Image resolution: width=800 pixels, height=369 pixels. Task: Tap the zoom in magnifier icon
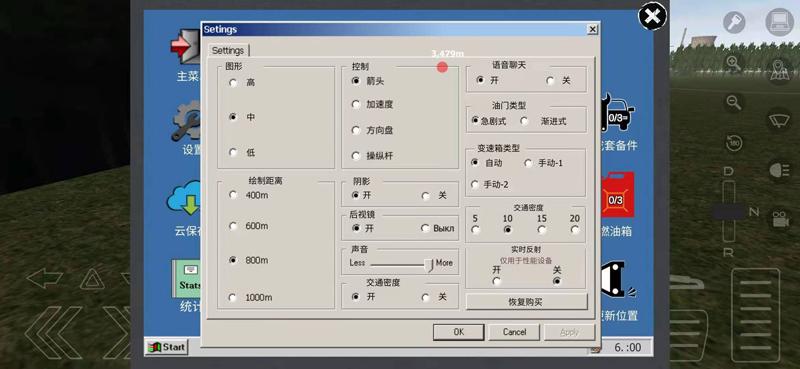pyautogui.click(x=734, y=63)
